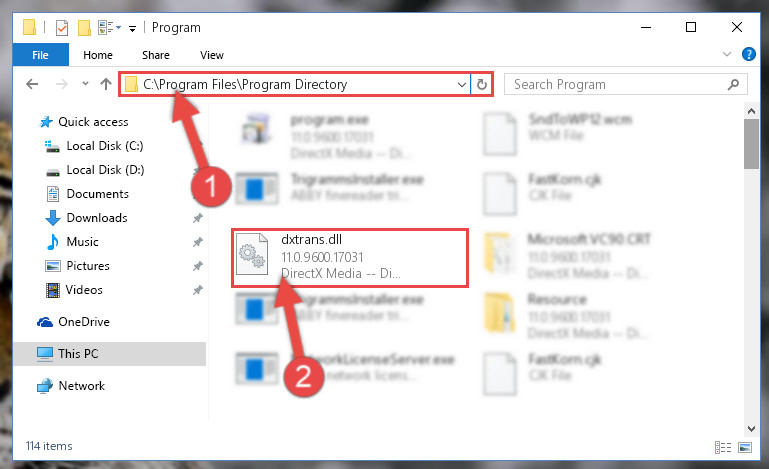Open Local Disk (C:) in sidebar
This screenshot has height=469, width=769.
[104, 146]
